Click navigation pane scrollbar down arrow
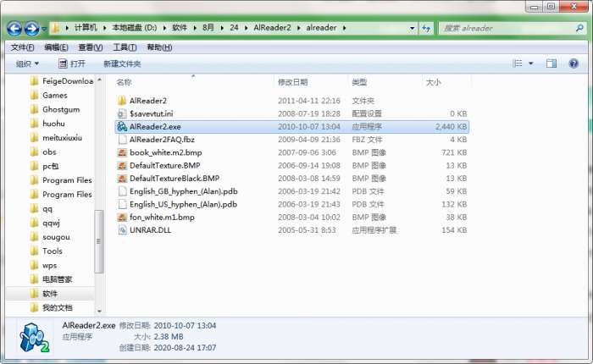This screenshot has width=593, height=364. tap(99, 311)
